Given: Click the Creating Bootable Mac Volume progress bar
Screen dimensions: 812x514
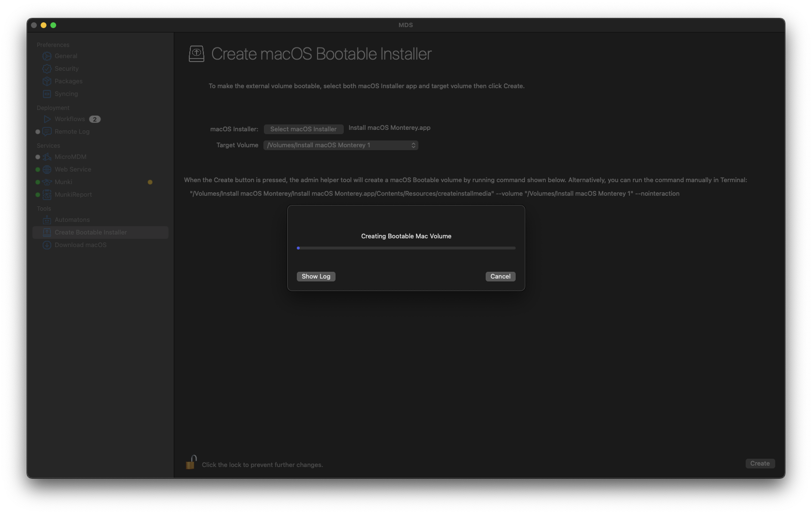Looking at the screenshot, I should pyautogui.click(x=406, y=248).
